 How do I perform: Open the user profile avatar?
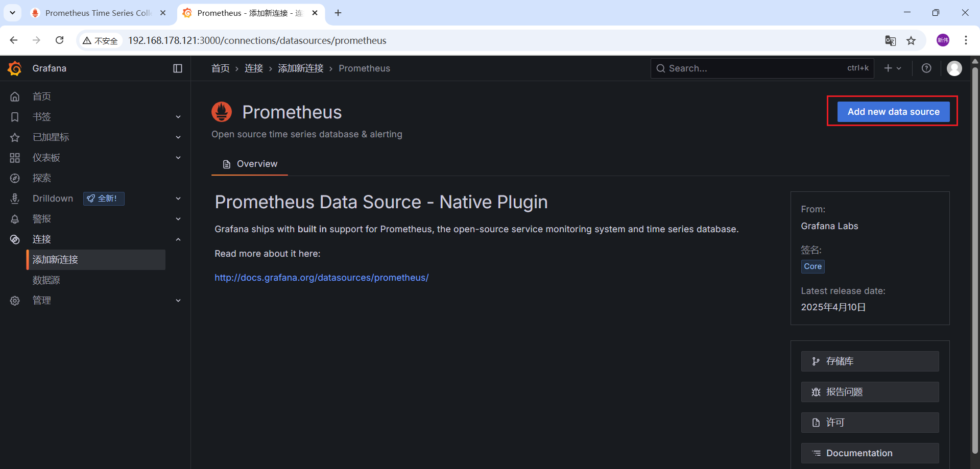(954, 68)
